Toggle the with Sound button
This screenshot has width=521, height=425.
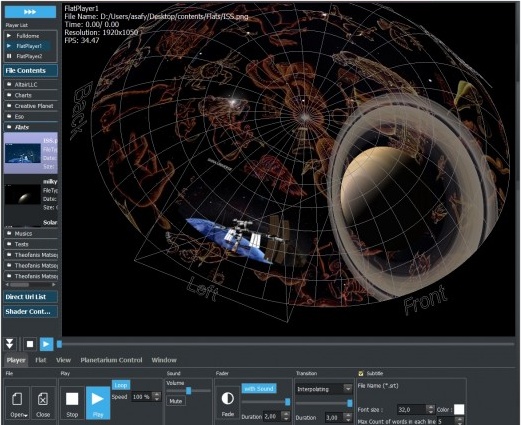[259, 389]
